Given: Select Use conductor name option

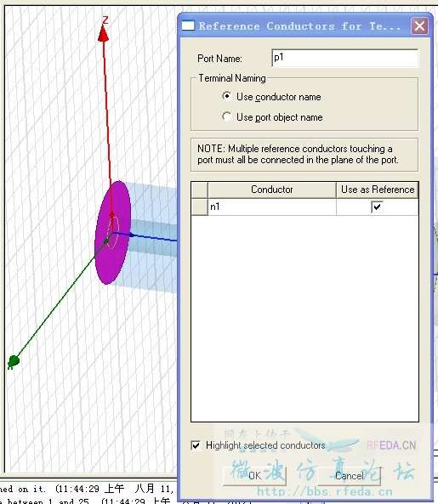Looking at the screenshot, I should point(227,96).
